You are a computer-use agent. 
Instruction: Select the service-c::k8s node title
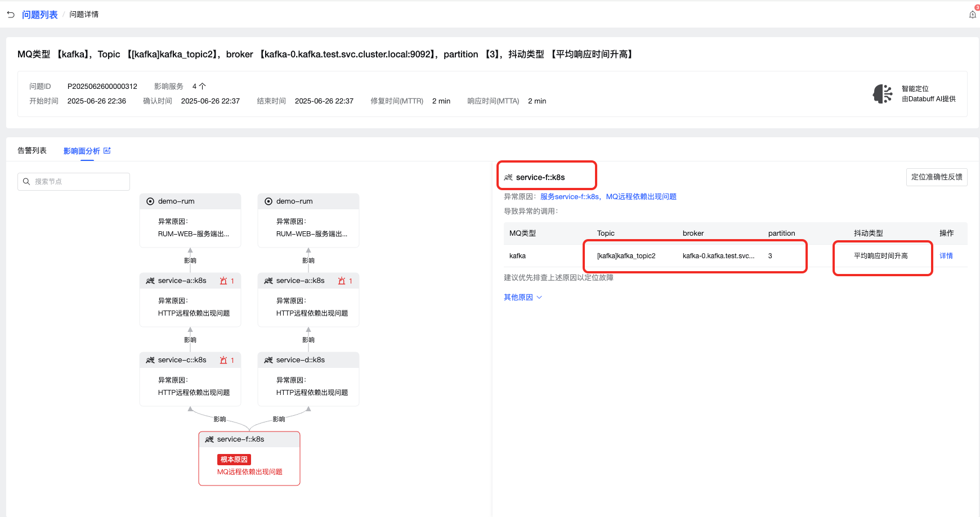tap(182, 360)
